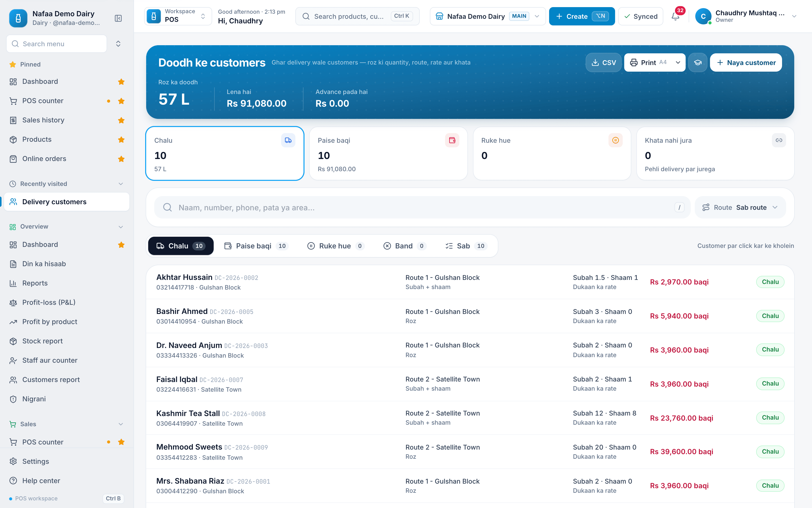Toggle star on Overview Dashboard item
The width and height of the screenshot is (812, 508).
122,245
